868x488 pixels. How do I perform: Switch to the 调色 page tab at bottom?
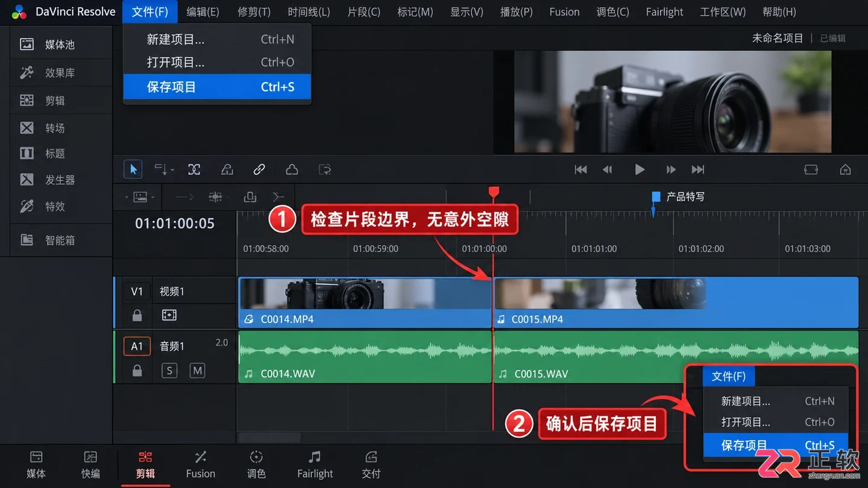(x=256, y=465)
